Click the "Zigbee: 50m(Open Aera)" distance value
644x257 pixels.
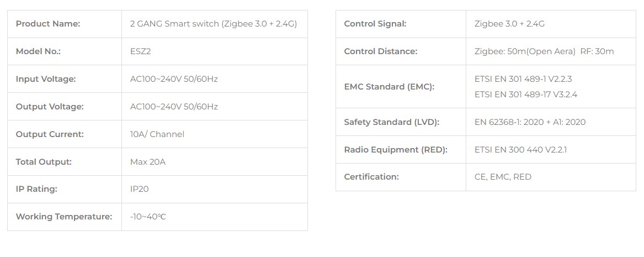tap(525, 51)
